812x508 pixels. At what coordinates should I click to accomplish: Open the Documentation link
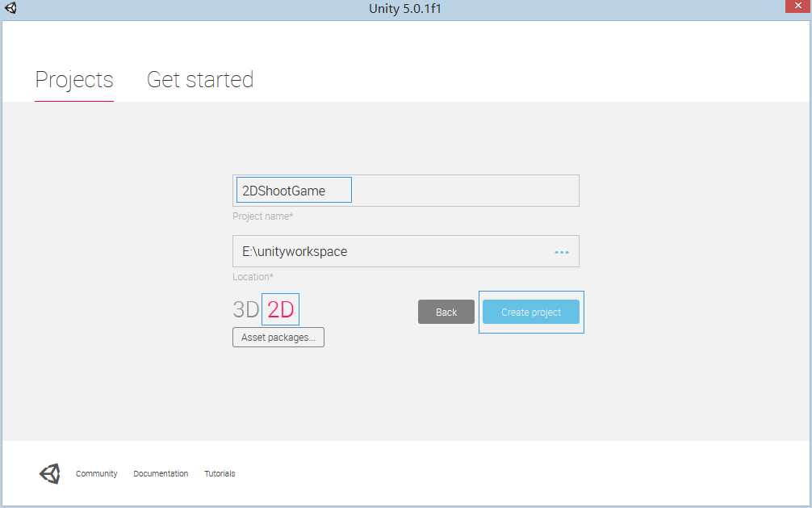tap(161, 474)
